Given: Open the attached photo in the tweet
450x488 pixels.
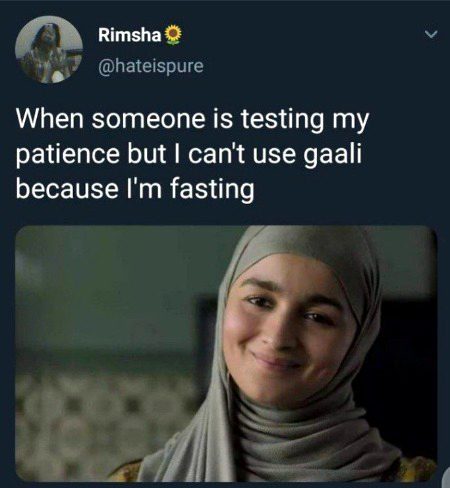Looking at the screenshot, I should tap(226, 353).
